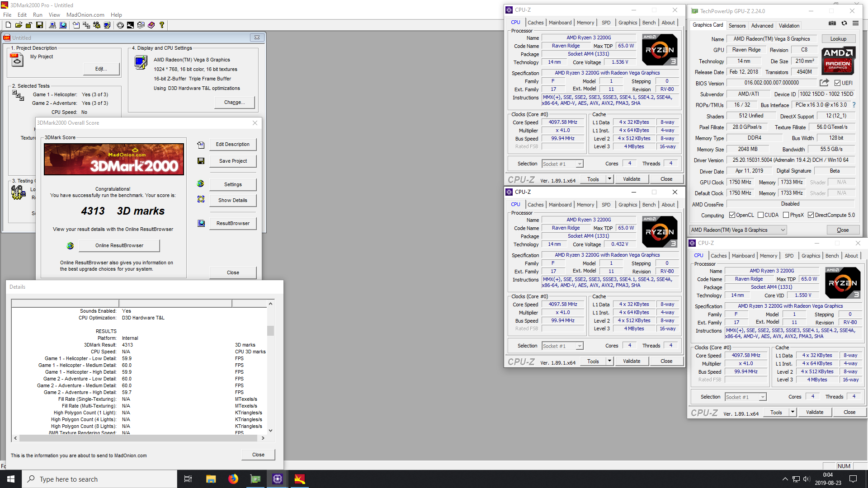868x488 pixels.
Task: Open the Run menu in 3DMark2000
Action: (x=38, y=15)
